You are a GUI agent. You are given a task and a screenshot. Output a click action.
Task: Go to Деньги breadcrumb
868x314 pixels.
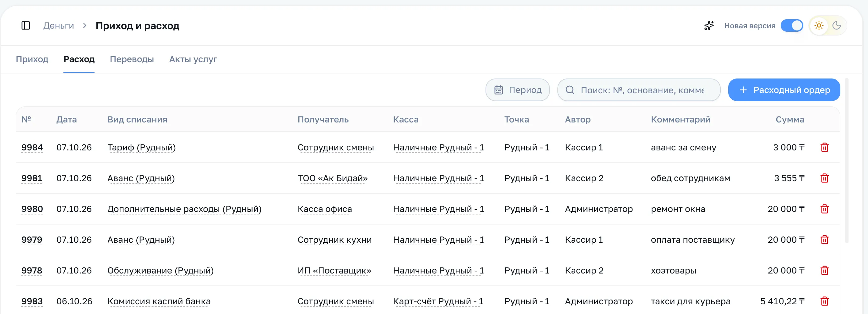pos(59,26)
